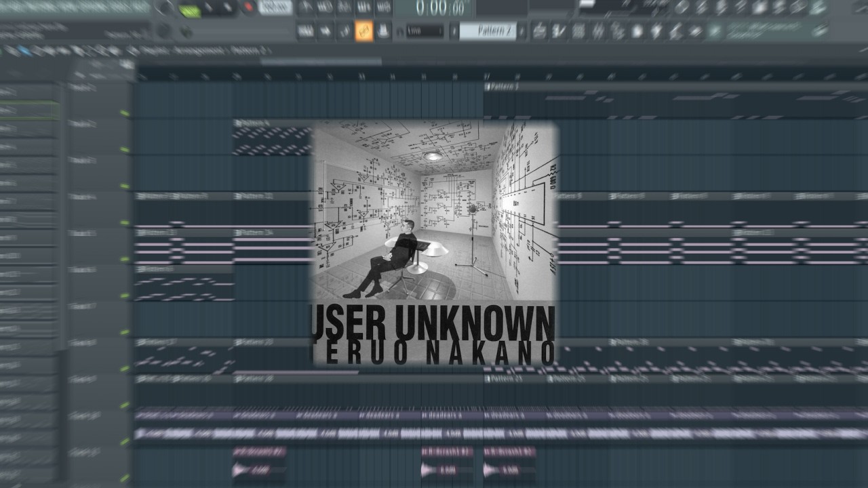The image size is (868, 488).
Task: Click the tempo display box
Action: coord(275,7)
